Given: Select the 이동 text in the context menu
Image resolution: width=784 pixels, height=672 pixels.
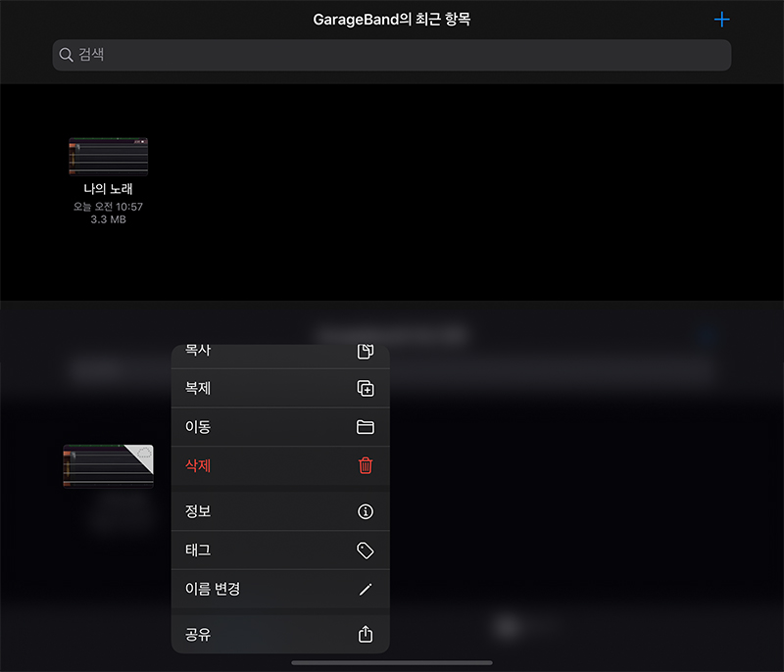Looking at the screenshot, I should point(198,427).
